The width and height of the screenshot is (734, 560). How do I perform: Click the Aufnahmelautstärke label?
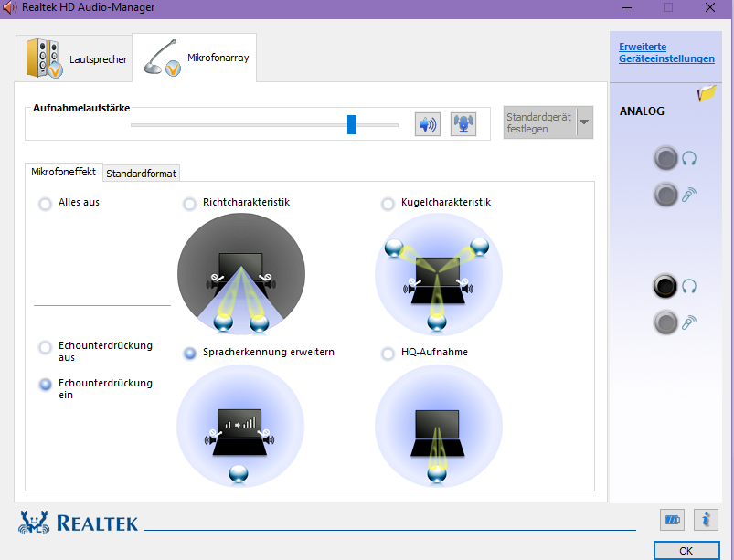pyautogui.click(x=81, y=108)
